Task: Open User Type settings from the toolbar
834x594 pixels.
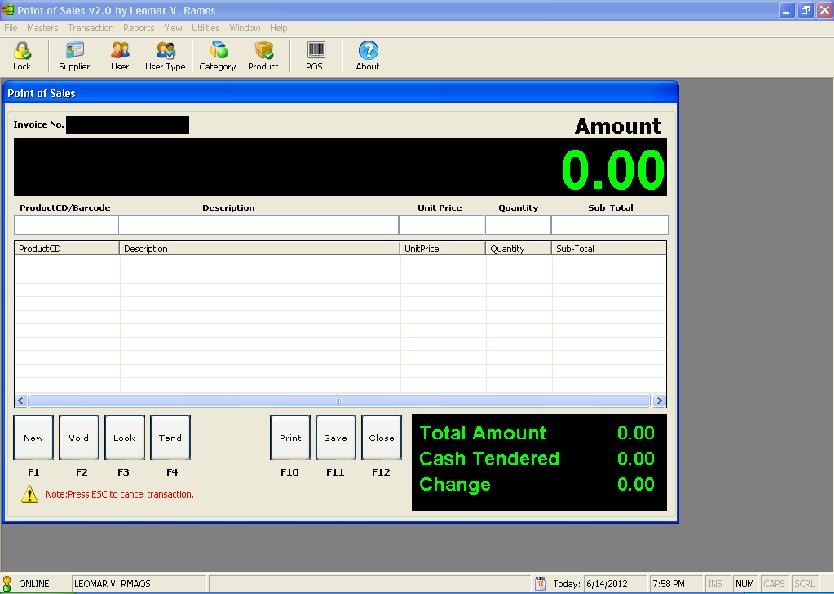Action: tap(165, 54)
